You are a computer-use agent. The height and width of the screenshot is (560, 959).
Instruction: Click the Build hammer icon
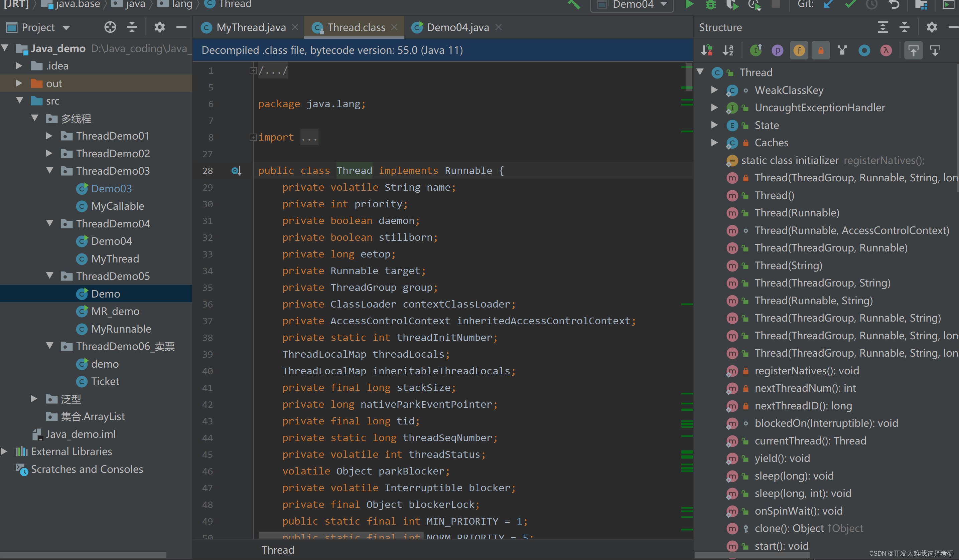tap(574, 5)
